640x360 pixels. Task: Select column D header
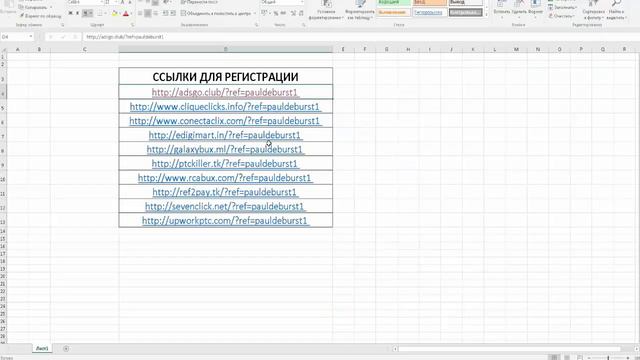(x=225, y=49)
